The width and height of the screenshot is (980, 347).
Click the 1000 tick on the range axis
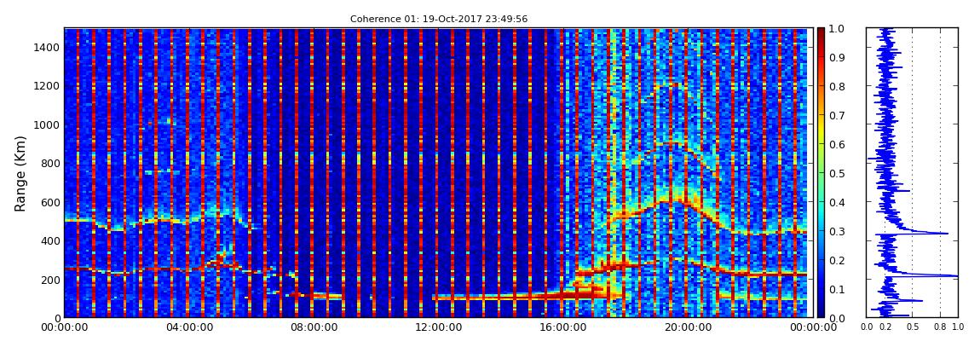[x=48, y=124]
